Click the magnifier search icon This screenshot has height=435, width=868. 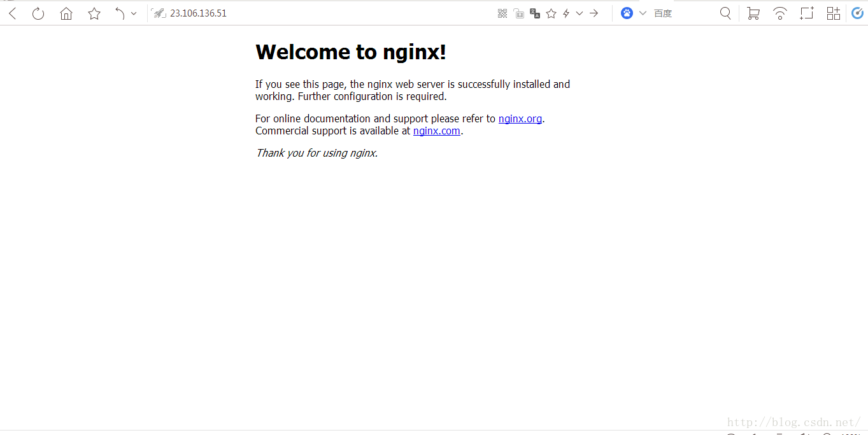click(725, 13)
